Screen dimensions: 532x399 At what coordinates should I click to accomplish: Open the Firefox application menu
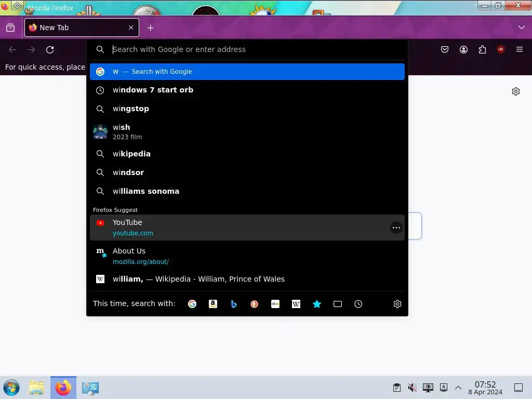point(520,49)
